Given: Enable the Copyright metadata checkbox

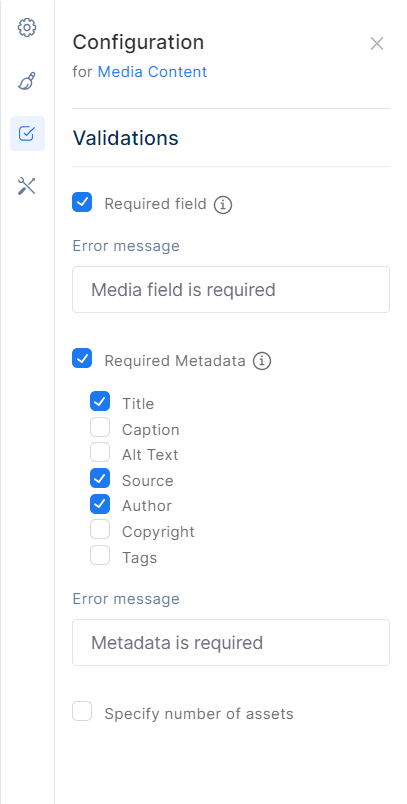Looking at the screenshot, I should 100,529.
